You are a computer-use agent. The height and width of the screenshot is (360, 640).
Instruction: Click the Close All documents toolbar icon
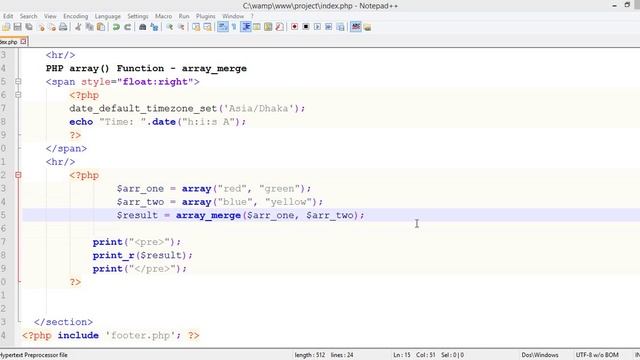click(52, 27)
